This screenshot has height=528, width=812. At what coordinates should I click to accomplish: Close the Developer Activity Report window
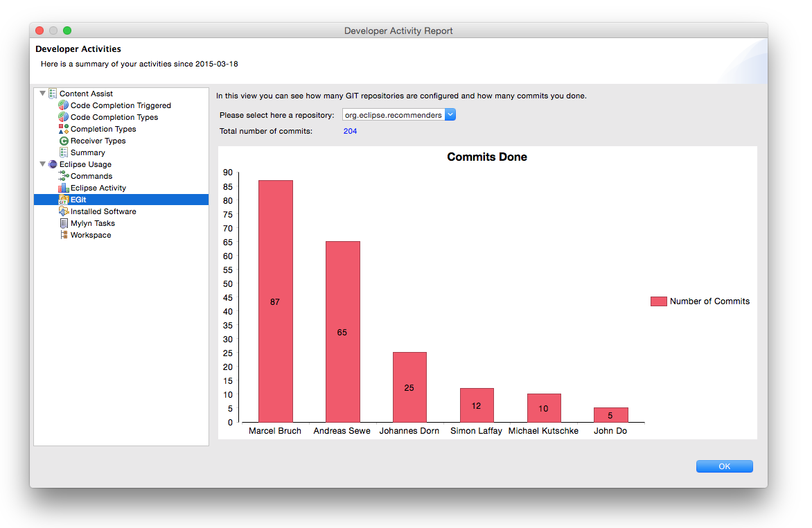(x=39, y=30)
